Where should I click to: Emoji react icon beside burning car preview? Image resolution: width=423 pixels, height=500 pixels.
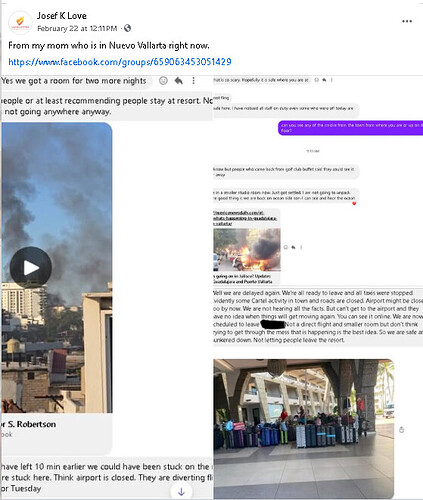coord(286,247)
